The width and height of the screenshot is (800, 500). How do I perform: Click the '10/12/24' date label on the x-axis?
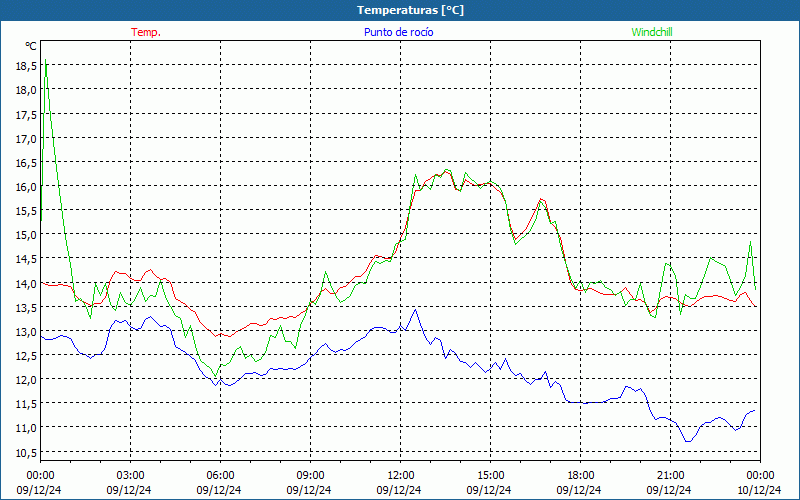(x=759, y=490)
